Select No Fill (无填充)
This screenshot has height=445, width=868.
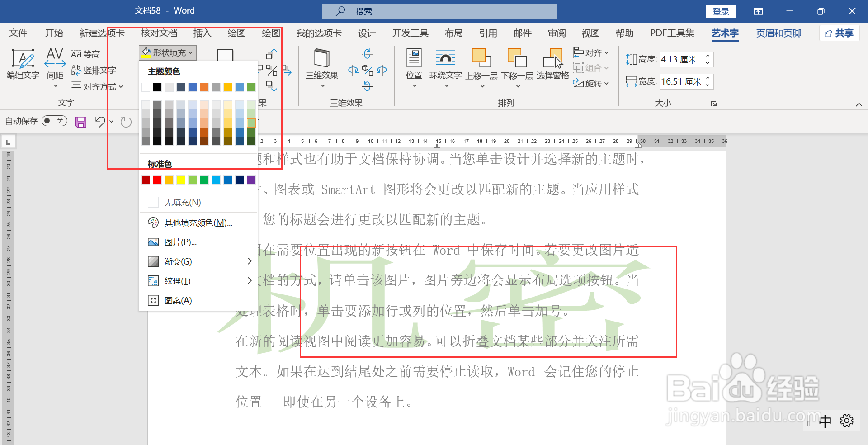click(198, 202)
